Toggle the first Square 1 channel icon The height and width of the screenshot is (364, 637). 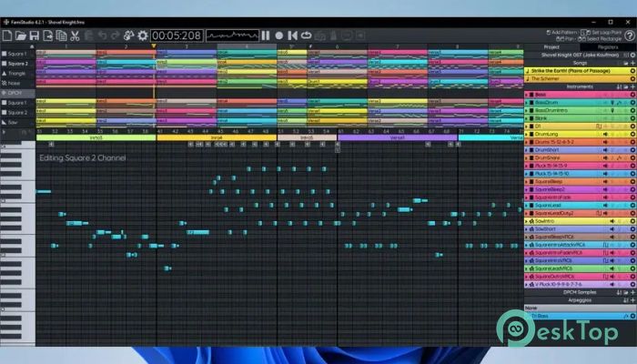4,54
